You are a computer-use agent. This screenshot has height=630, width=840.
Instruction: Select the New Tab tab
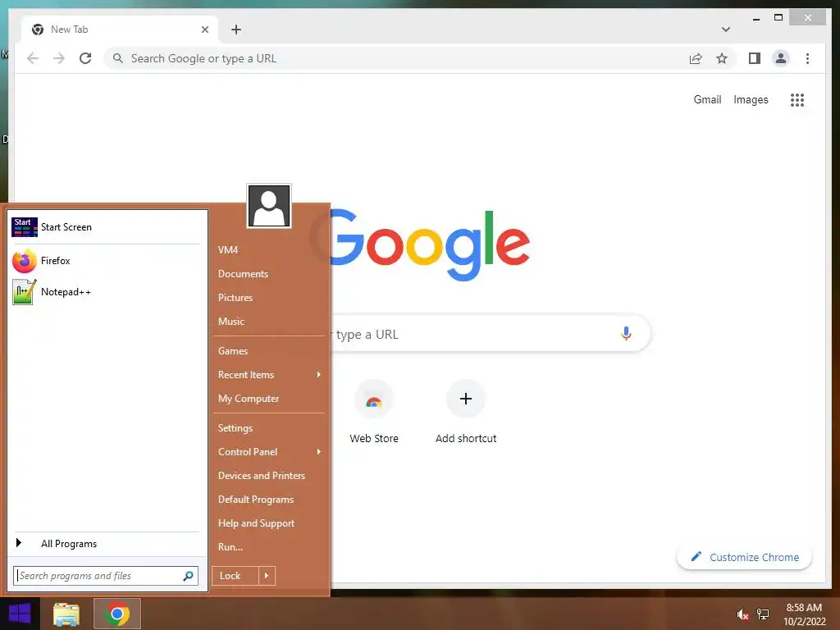(120, 30)
